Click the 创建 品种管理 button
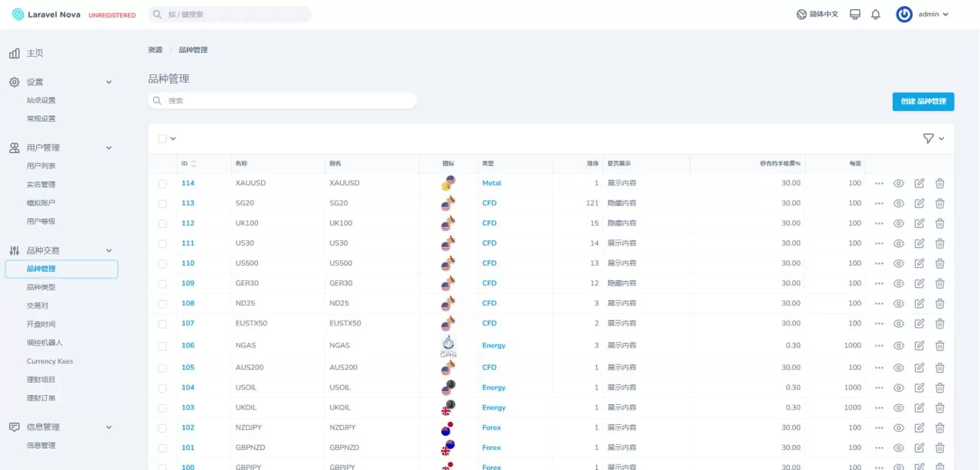 click(923, 102)
